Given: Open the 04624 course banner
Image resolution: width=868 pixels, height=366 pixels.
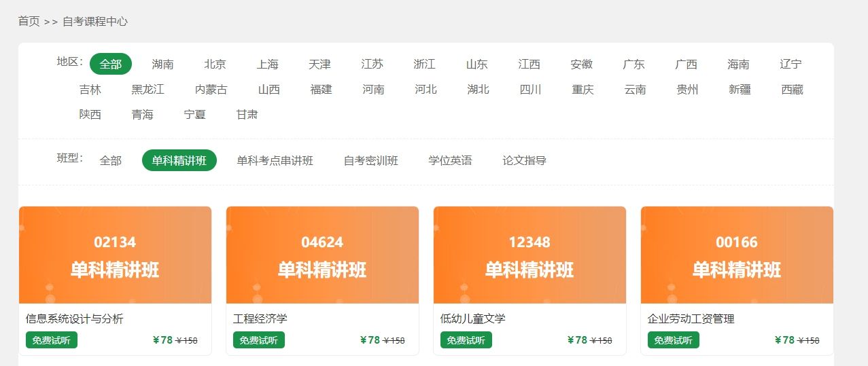Looking at the screenshot, I should tap(322, 255).
